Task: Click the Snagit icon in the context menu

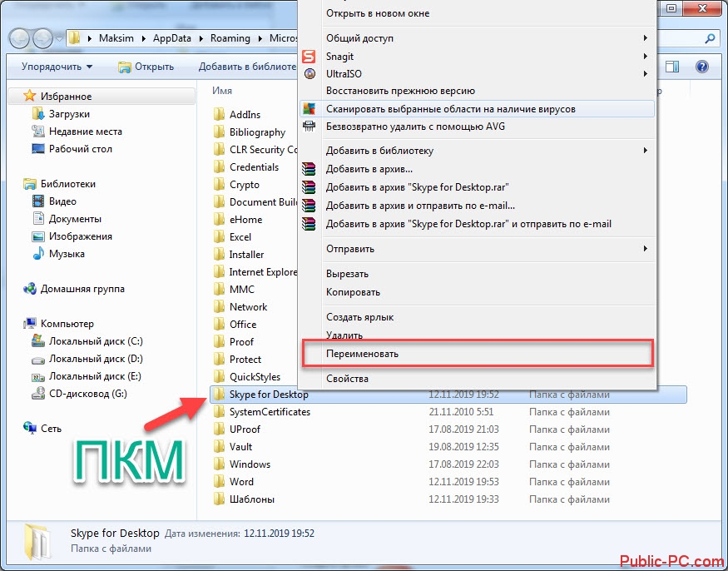Action: [x=309, y=57]
